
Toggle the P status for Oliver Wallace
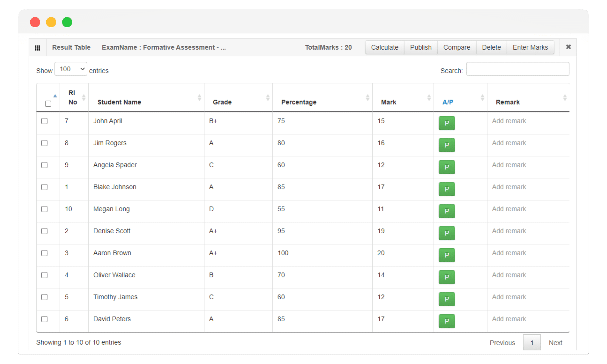click(x=447, y=277)
